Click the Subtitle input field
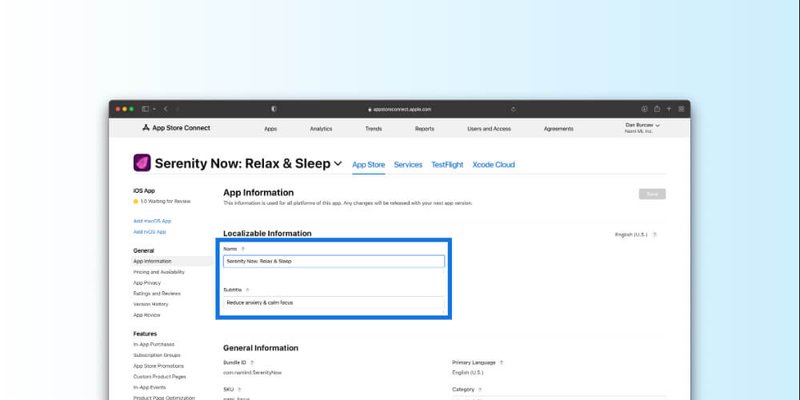Viewport: 800px width, 400px height. pyautogui.click(x=334, y=303)
